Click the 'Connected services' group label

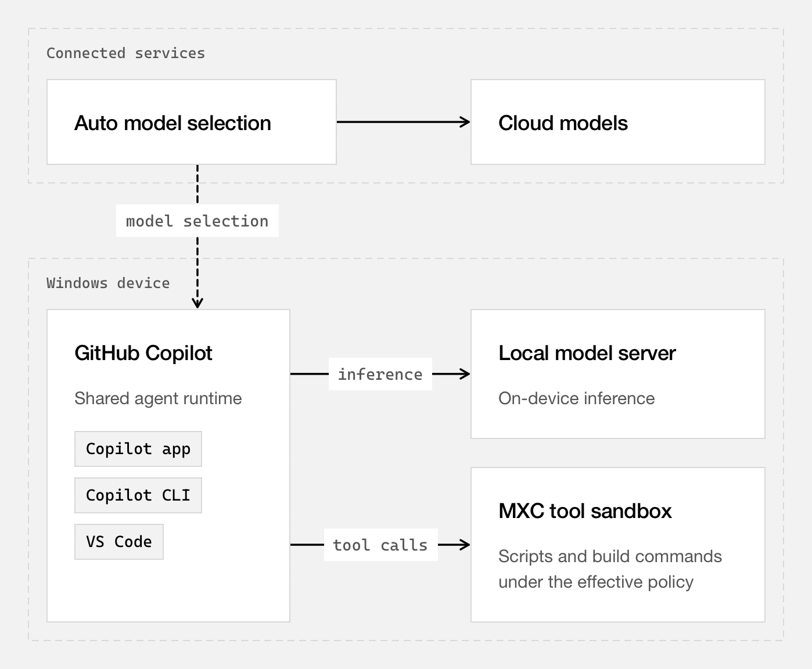[125, 53]
